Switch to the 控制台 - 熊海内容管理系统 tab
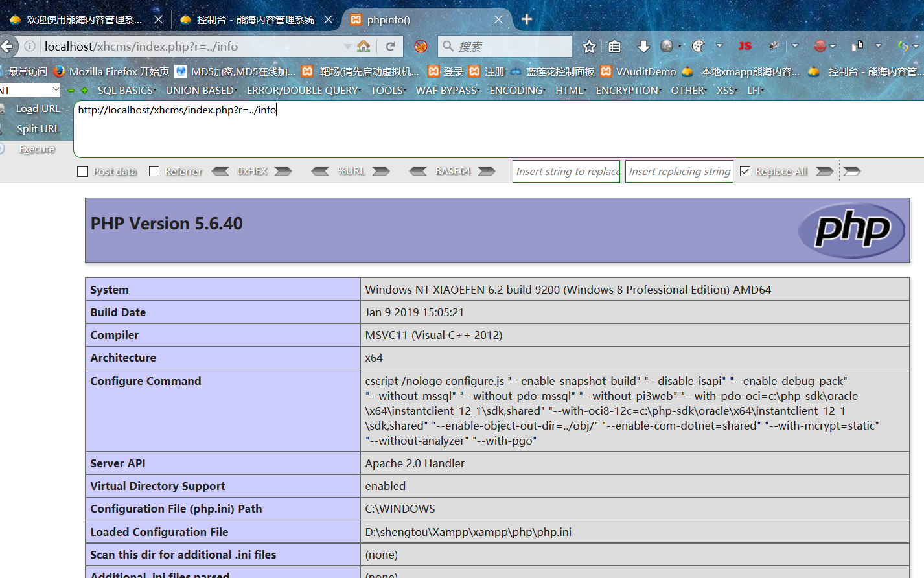This screenshot has width=924, height=578. coord(257,19)
